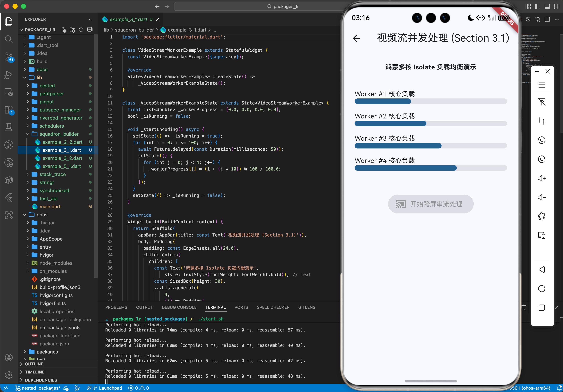Increase emulator volume
This screenshot has width=563, height=392.
coord(542,178)
